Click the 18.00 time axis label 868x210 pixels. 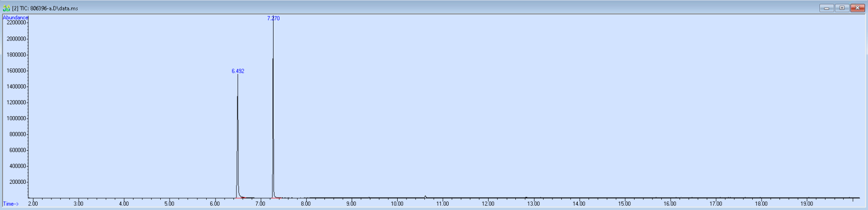(x=761, y=204)
